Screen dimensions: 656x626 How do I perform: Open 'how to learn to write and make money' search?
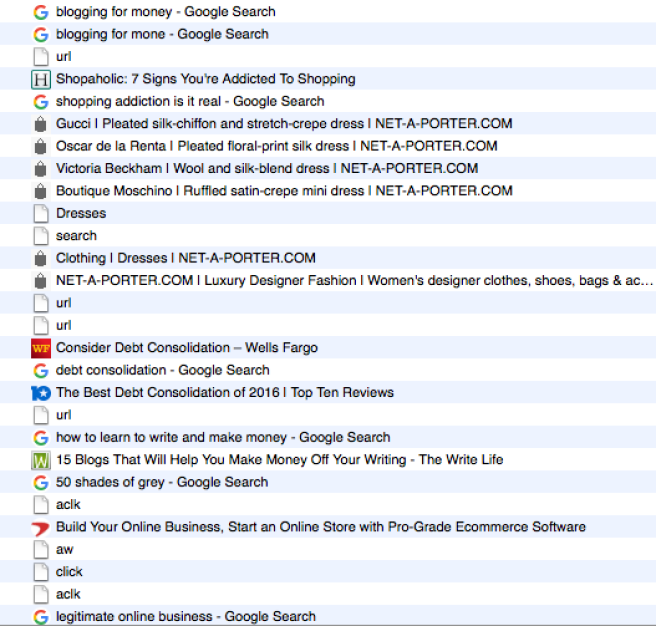(x=223, y=437)
